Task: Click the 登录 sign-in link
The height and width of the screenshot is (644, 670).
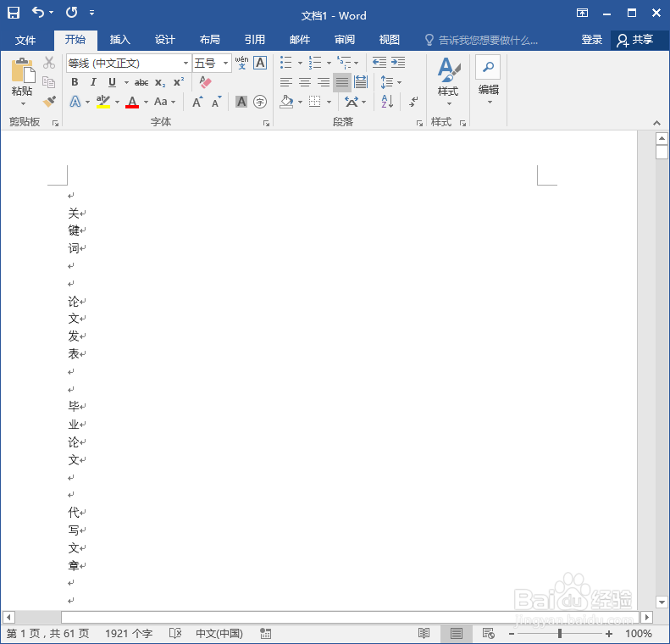Action: [x=592, y=40]
